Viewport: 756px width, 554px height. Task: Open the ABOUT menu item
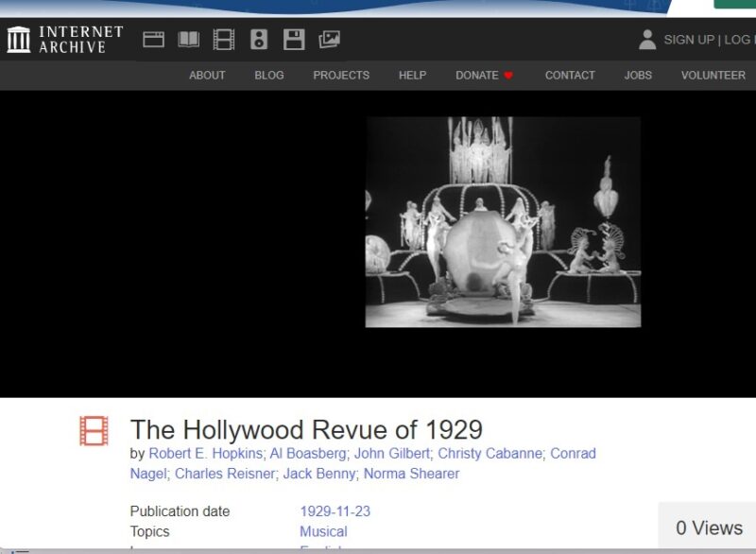click(207, 75)
